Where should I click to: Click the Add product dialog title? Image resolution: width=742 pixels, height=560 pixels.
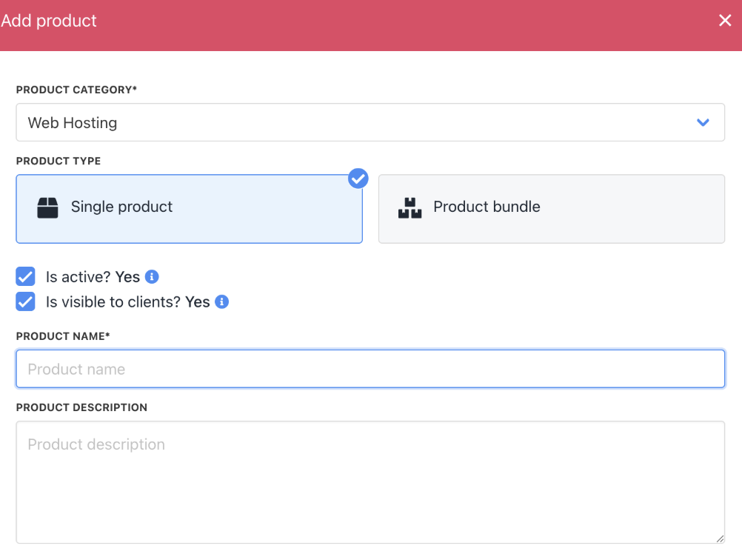point(49,21)
